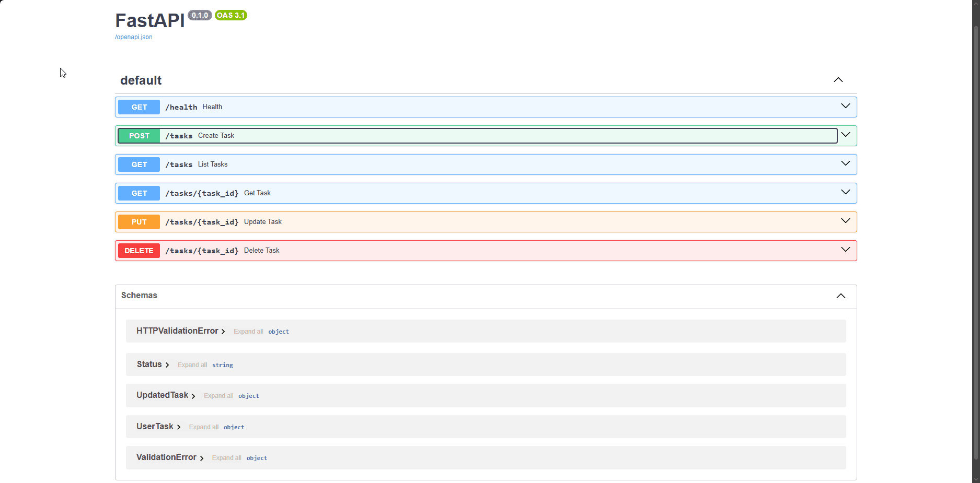Click the List Tasks summary text

[213, 164]
